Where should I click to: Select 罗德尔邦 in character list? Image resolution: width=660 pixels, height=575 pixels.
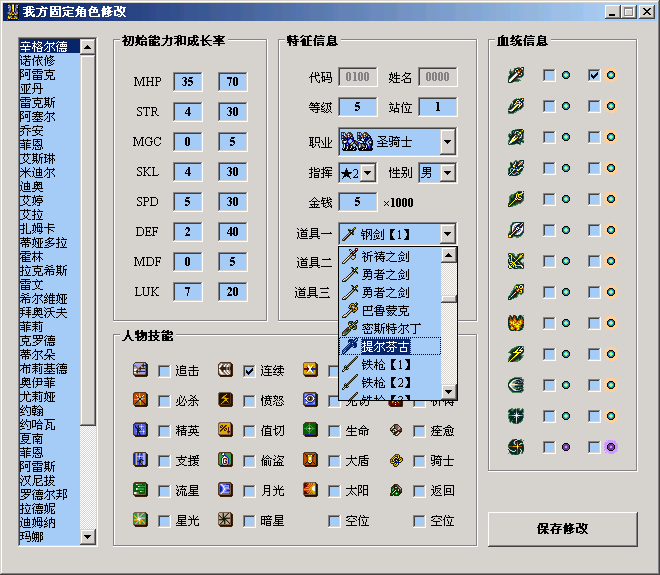pos(49,494)
